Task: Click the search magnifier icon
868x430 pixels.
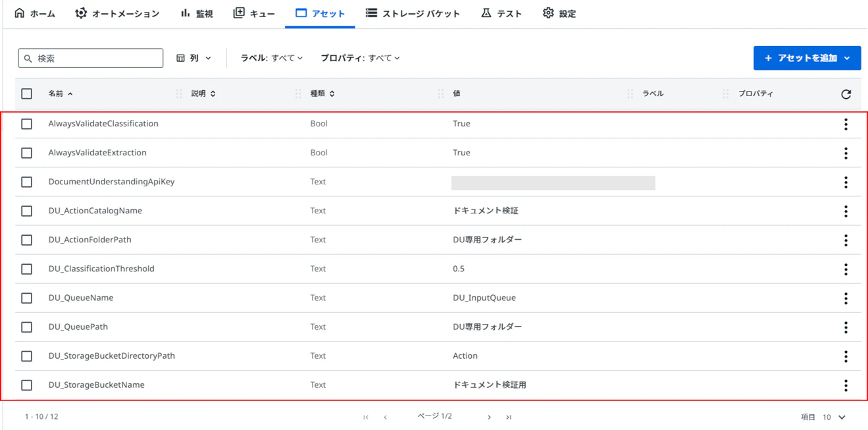Action: pos(28,59)
